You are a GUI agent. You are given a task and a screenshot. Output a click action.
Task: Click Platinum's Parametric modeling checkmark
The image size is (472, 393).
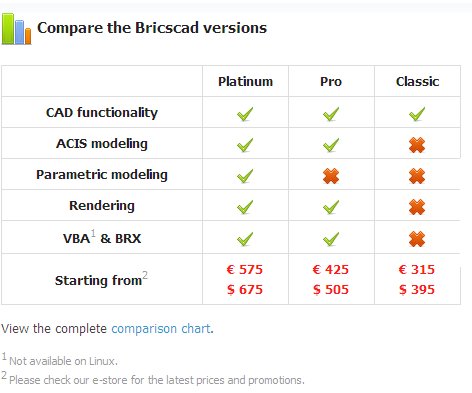tap(245, 176)
